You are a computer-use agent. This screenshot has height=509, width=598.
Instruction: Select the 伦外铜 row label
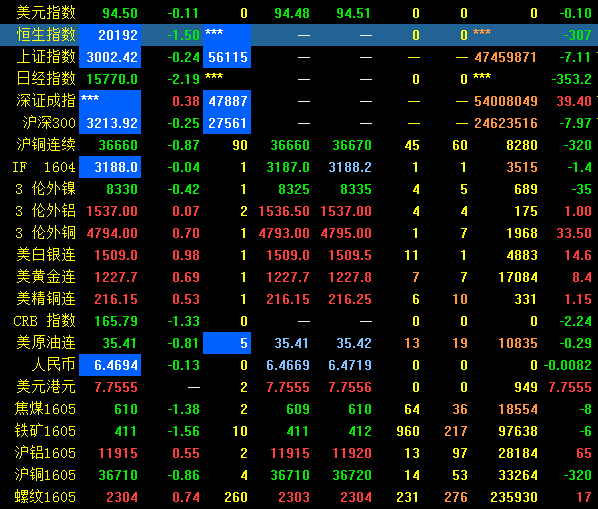(45, 233)
